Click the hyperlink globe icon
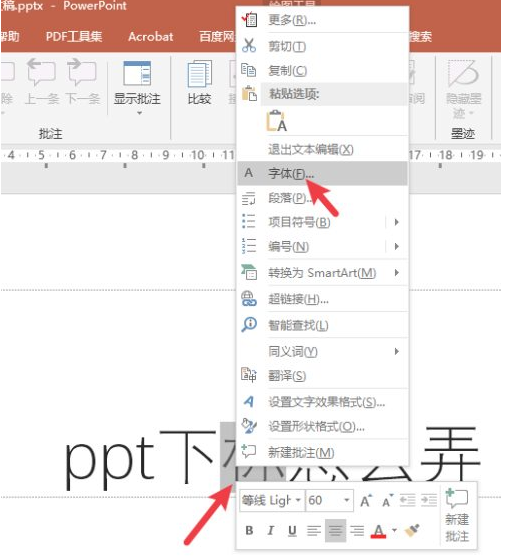 [x=249, y=299]
